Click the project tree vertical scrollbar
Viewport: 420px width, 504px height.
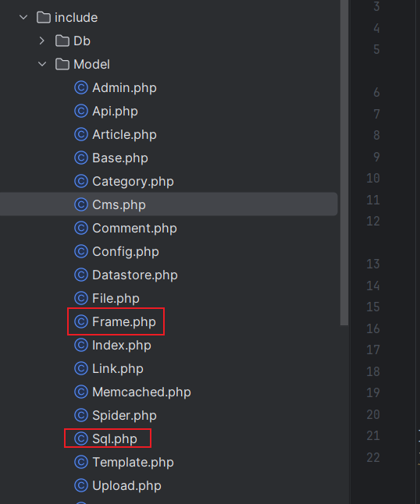click(344, 162)
